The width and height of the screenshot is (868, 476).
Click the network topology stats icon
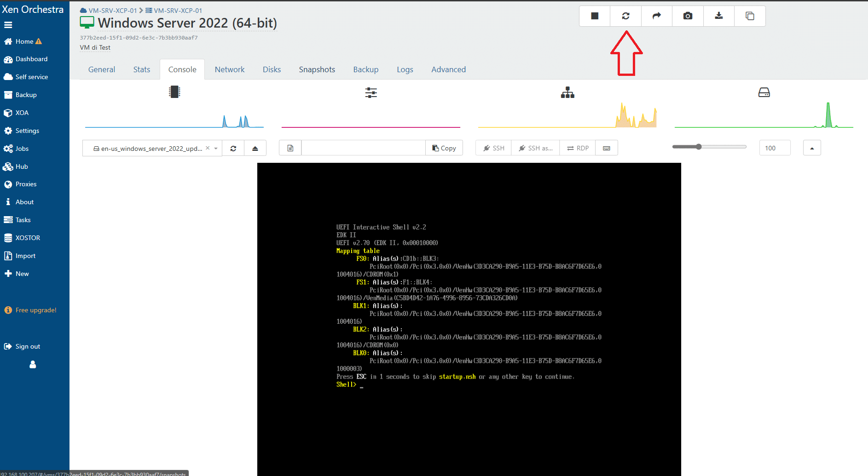567,92
